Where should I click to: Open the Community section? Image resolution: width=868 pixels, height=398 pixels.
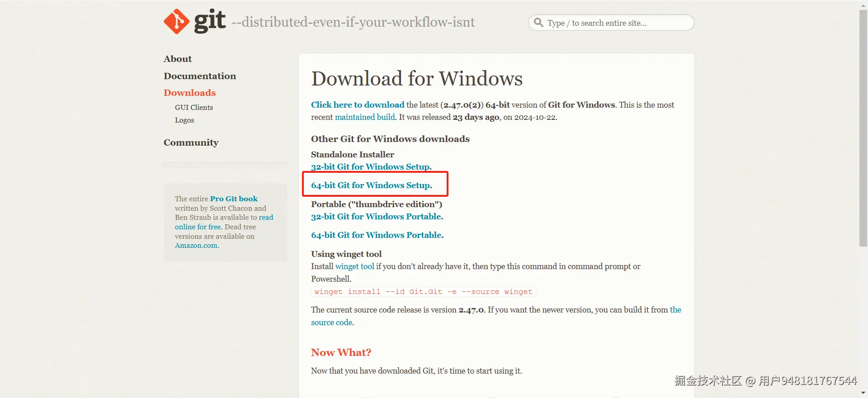click(191, 142)
